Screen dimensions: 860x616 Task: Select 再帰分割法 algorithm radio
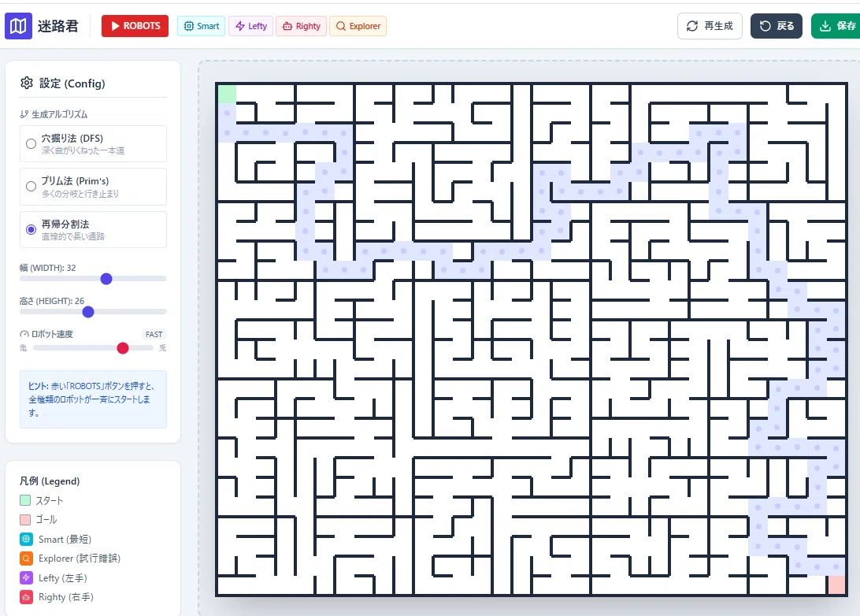click(32, 229)
